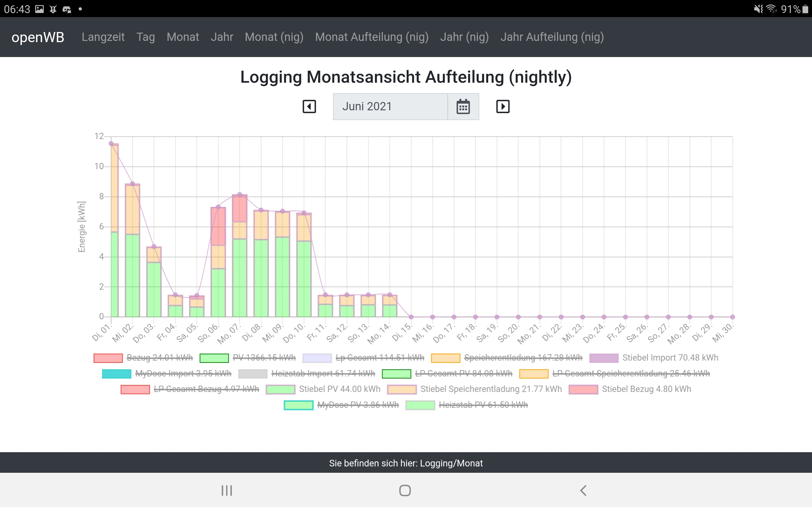Go to the next month with the right arrow icon

click(503, 107)
